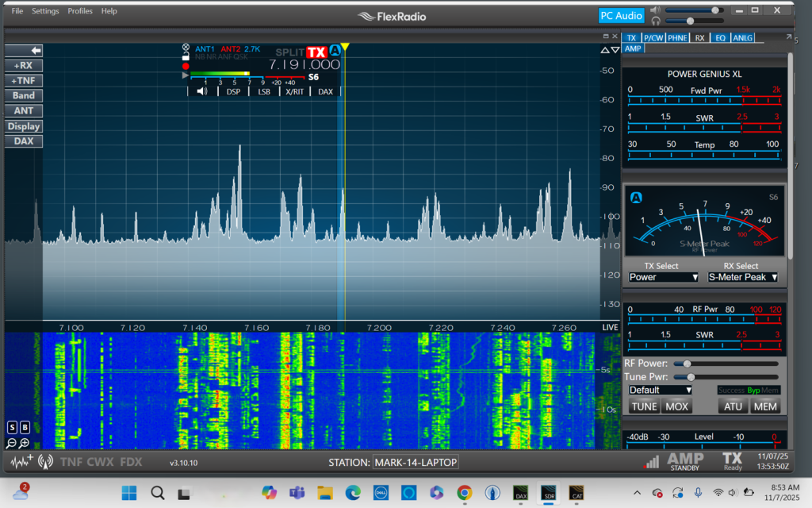Image resolution: width=812 pixels, height=508 pixels.
Task: Click the red record dot on the slice flag
Action: (x=186, y=65)
